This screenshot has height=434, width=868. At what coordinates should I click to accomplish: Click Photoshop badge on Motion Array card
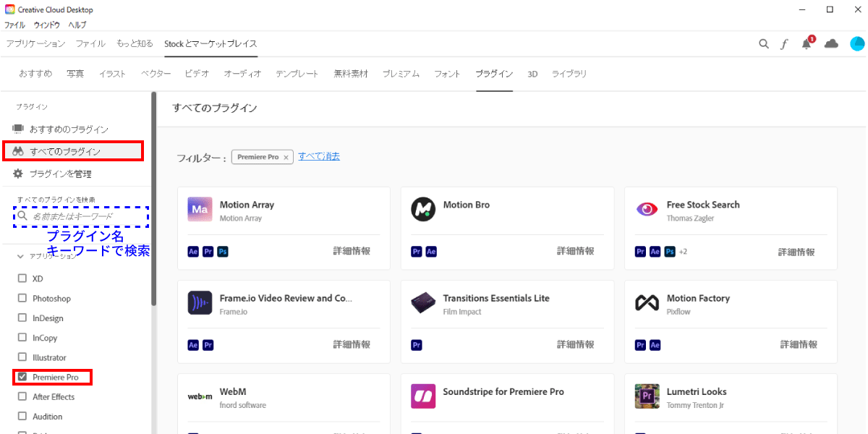click(223, 252)
